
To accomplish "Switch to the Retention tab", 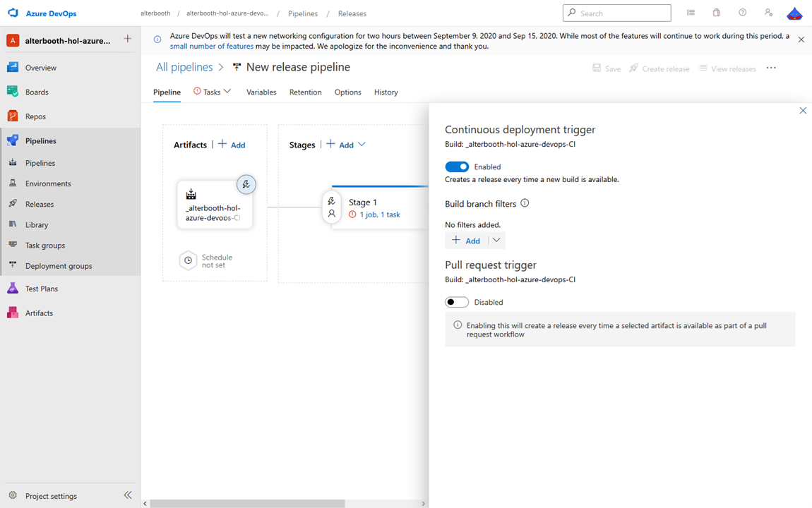I will click(x=306, y=92).
